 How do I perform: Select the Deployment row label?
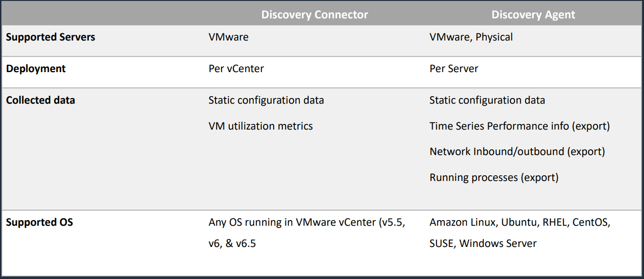tap(36, 69)
